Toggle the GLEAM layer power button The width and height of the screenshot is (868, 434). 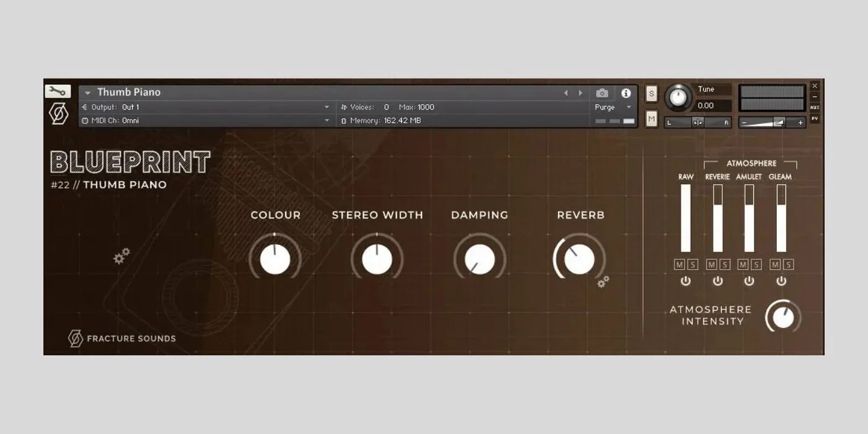[x=781, y=281]
